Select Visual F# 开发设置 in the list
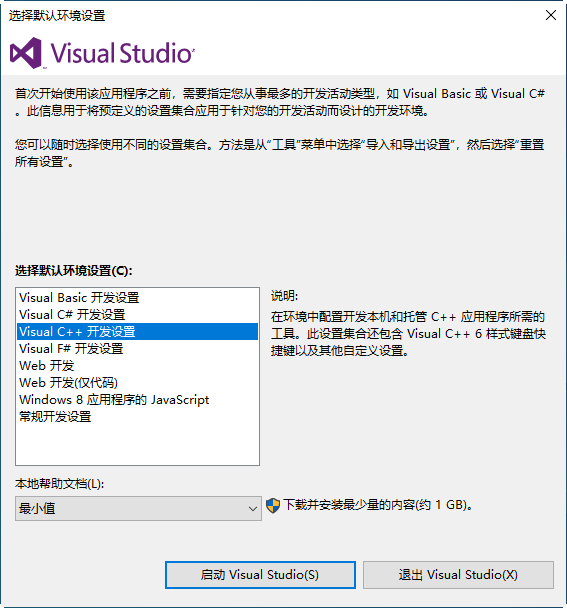The height and width of the screenshot is (608, 567). (137, 349)
